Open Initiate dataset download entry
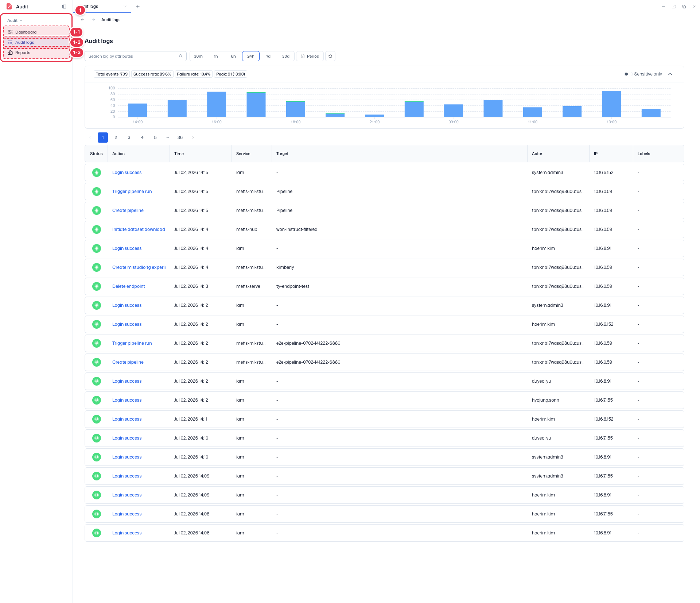Screen dimensions: 700x603 click(139, 229)
